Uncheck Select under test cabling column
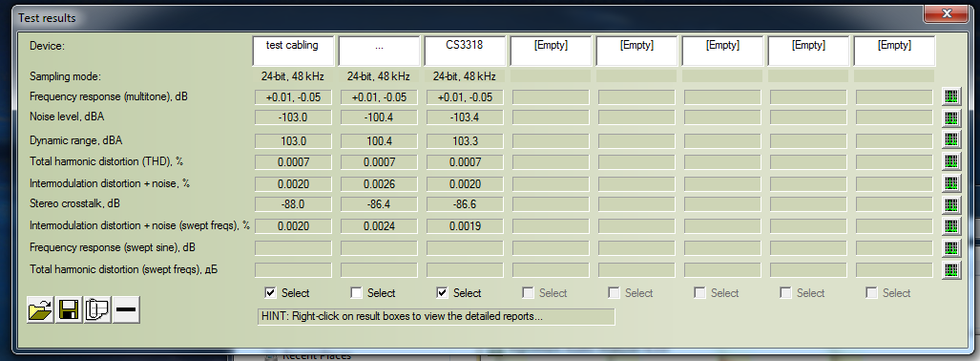The width and height of the screenshot is (980, 361). (270, 293)
